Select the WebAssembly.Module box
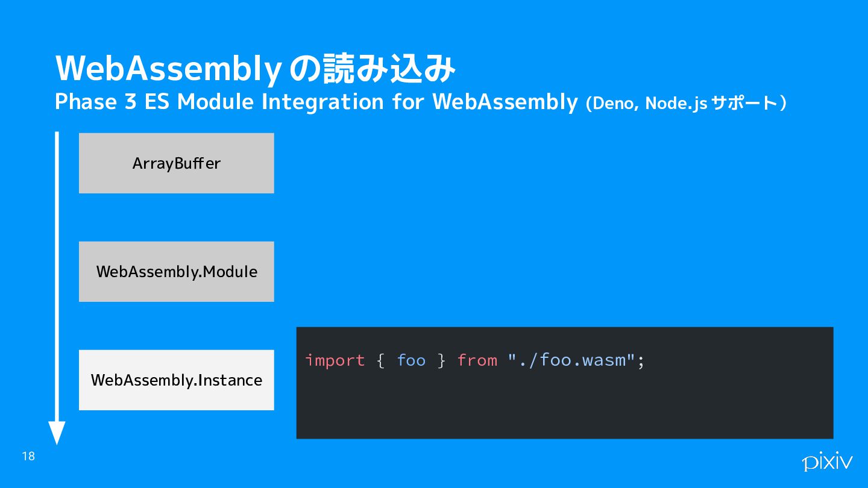 coord(176,272)
